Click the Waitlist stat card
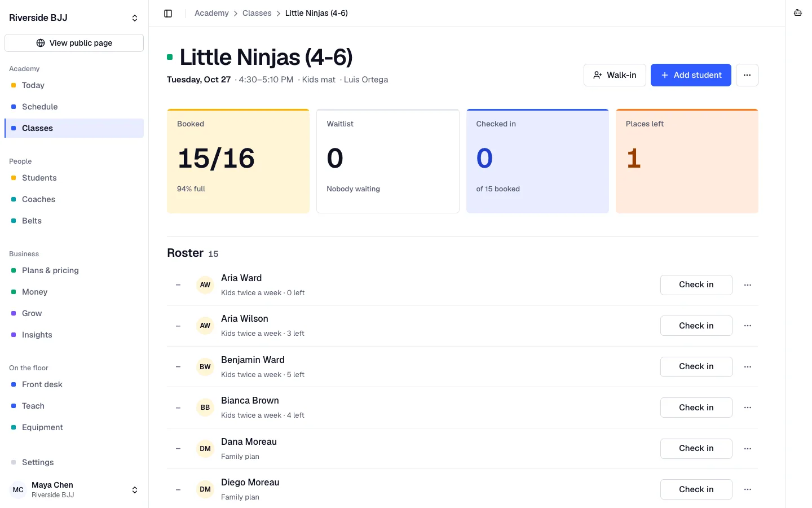Viewport: 812px width, 508px height. coord(388,161)
